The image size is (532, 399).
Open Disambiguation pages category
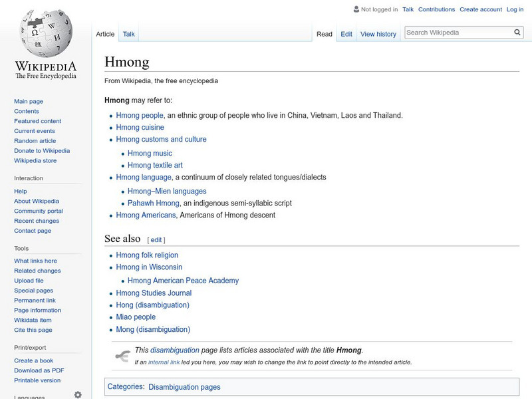pyautogui.click(x=184, y=387)
